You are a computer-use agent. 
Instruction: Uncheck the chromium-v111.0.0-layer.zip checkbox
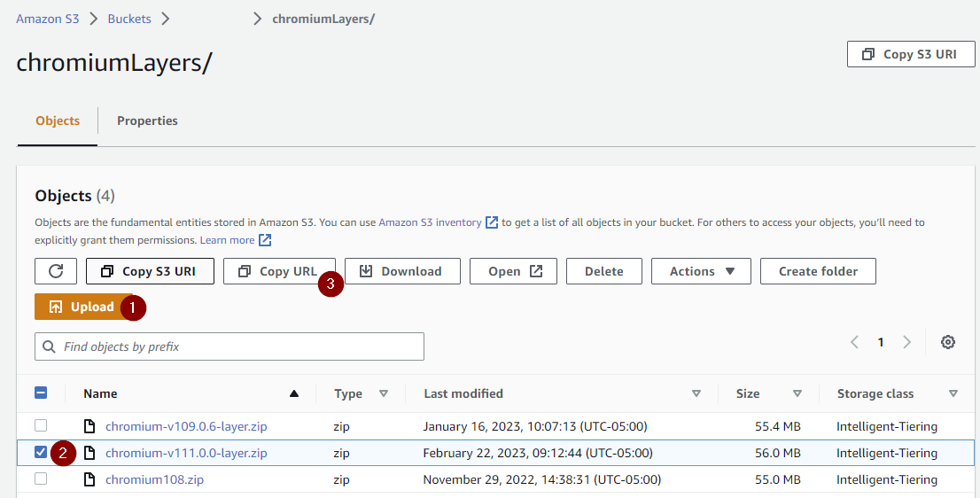41,452
